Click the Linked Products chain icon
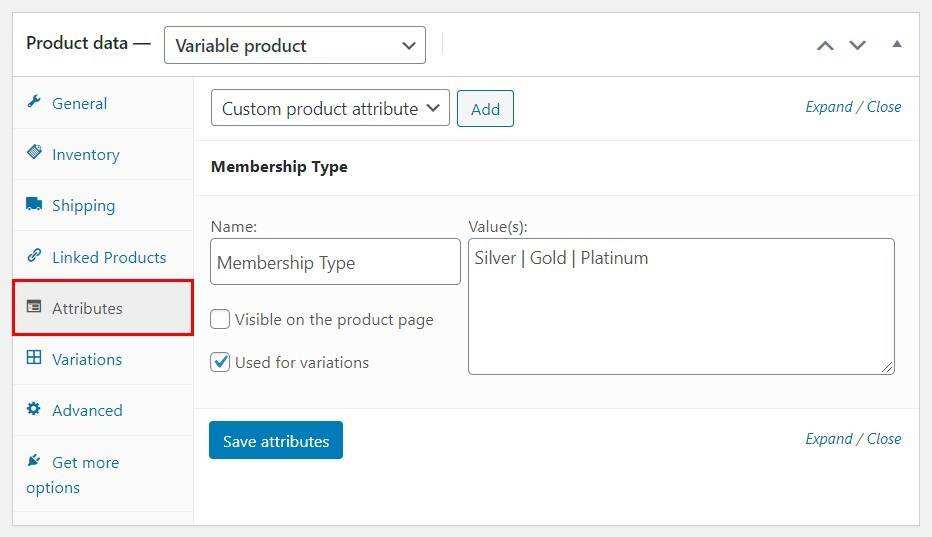Image resolution: width=932 pixels, height=537 pixels. pyautogui.click(x=34, y=256)
